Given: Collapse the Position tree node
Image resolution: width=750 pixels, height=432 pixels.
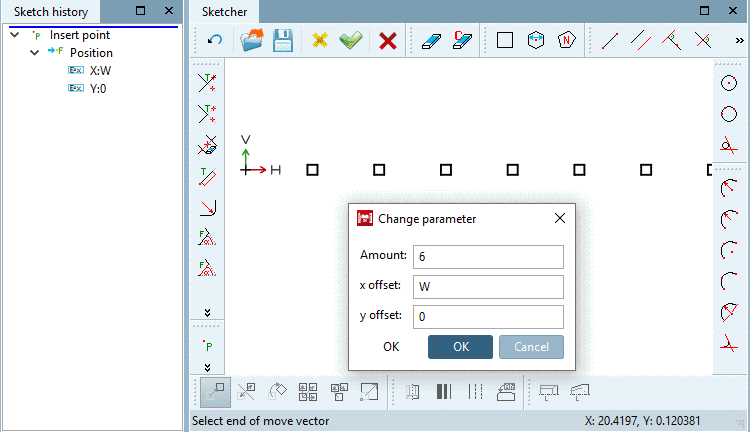Looking at the screenshot, I should tap(34, 53).
